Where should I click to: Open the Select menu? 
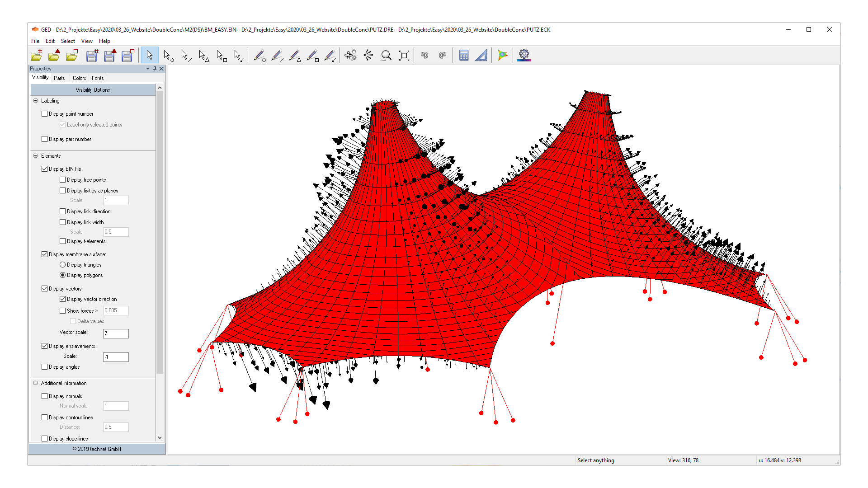[68, 41]
